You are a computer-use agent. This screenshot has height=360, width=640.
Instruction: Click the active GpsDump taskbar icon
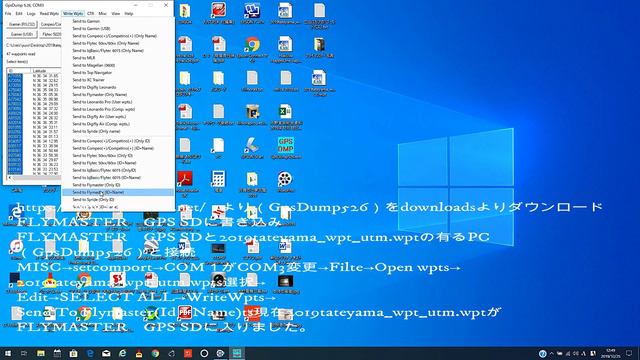click(237, 353)
